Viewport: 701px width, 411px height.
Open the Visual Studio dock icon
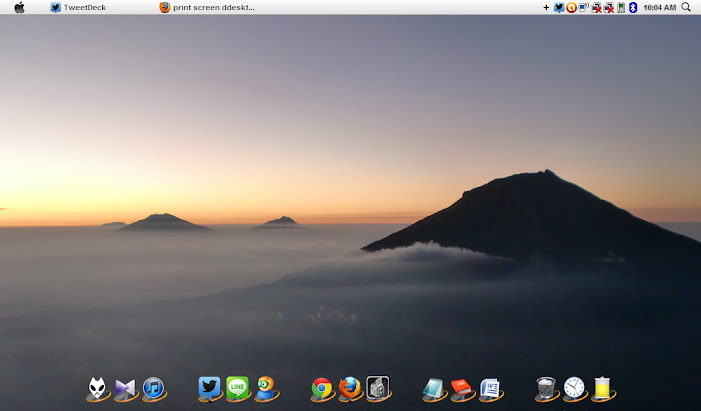click(x=125, y=388)
